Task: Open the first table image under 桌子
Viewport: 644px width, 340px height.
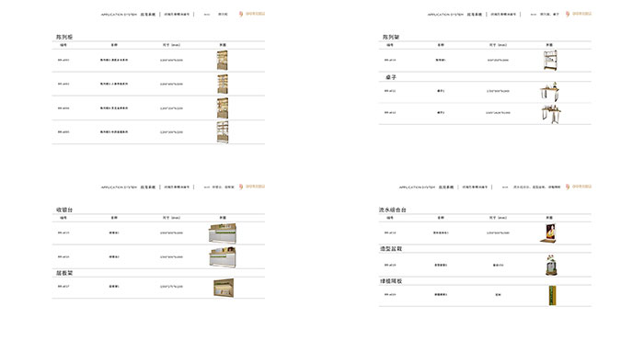Action: coord(550,92)
